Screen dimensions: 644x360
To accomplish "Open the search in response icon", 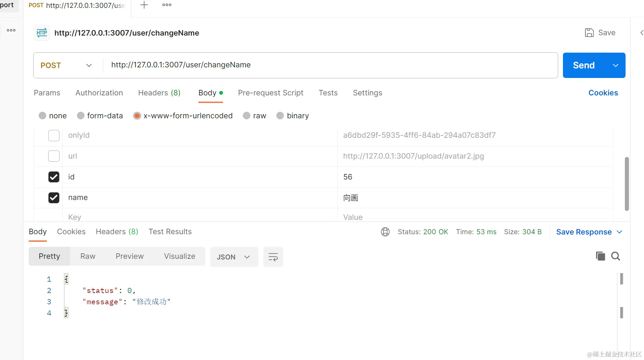I will (616, 256).
